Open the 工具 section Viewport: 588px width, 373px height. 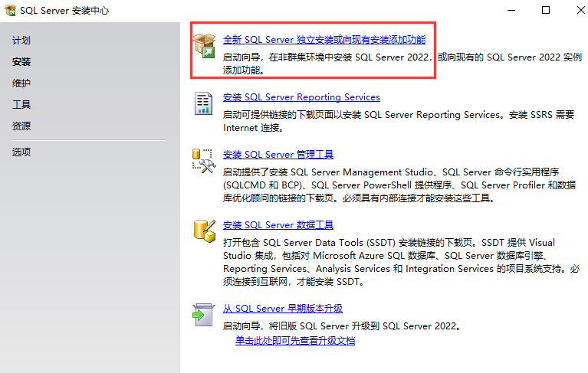[21, 104]
